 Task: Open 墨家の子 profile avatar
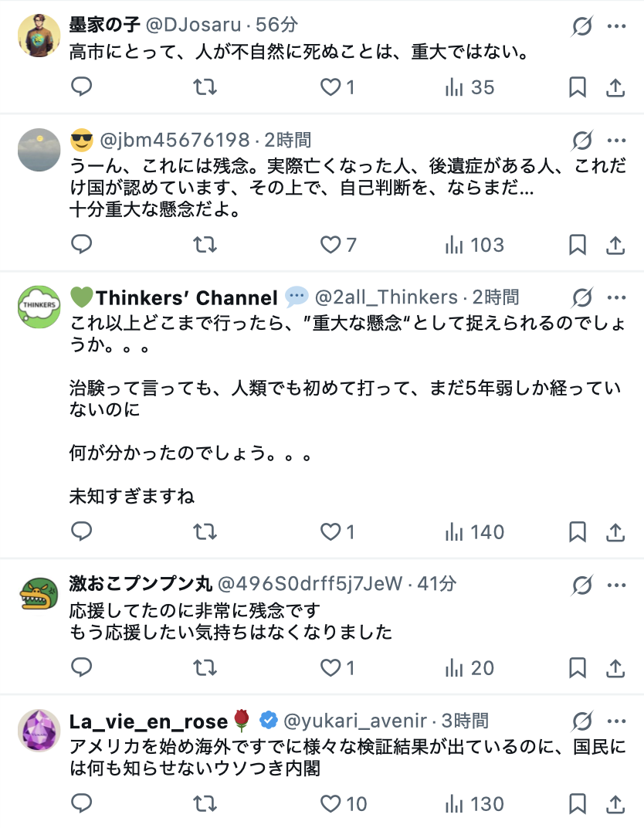click(39, 35)
